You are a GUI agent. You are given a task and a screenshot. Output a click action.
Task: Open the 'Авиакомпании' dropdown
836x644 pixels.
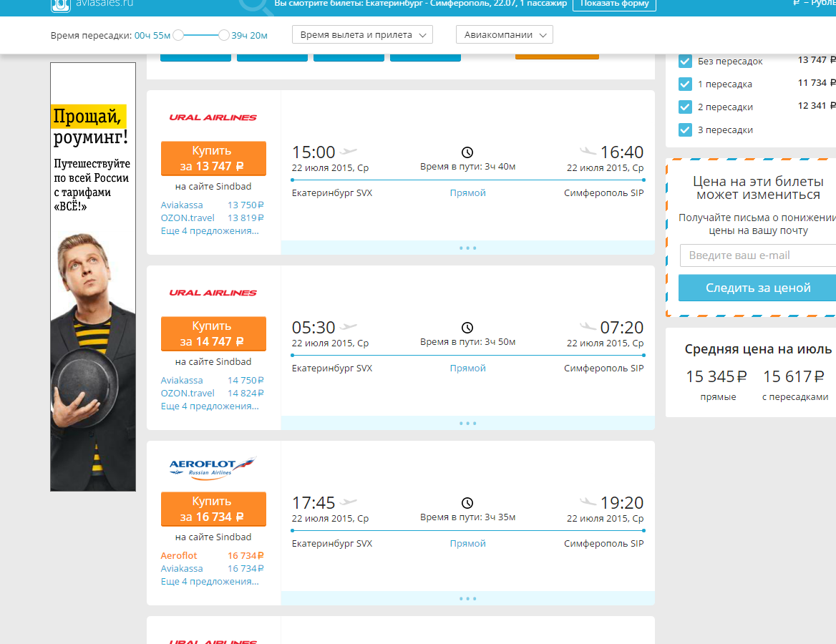pos(505,34)
